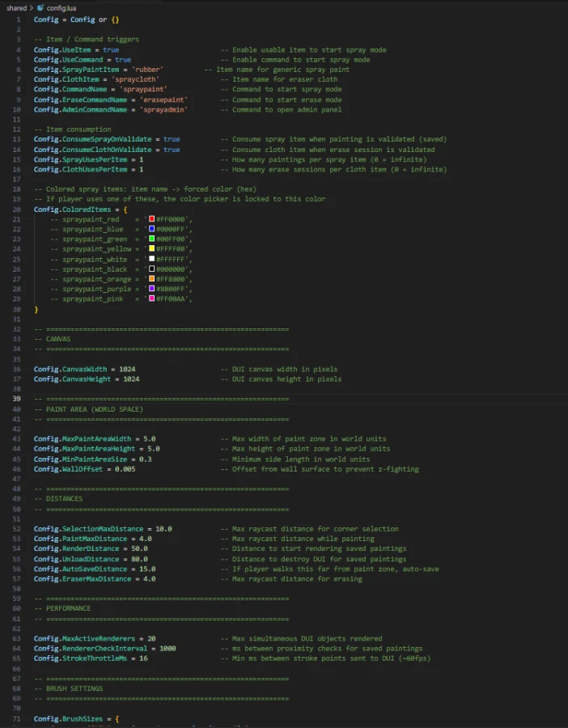The width and height of the screenshot is (568, 728).
Task: Click the 'spraypaint_orange' commented key
Action: 97,279
